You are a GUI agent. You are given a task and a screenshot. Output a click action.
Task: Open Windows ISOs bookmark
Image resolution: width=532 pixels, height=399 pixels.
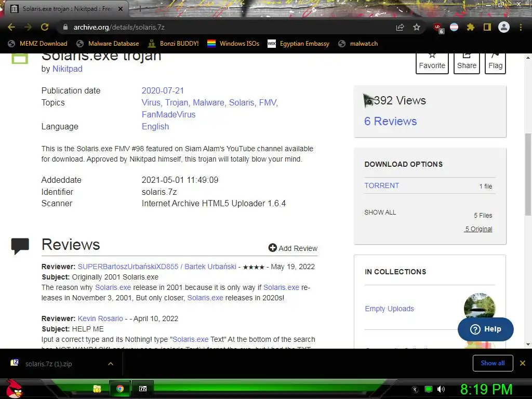(x=233, y=44)
